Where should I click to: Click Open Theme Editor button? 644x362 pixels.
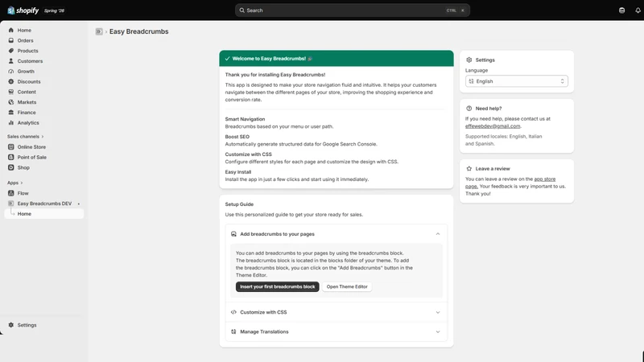pos(347,286)
